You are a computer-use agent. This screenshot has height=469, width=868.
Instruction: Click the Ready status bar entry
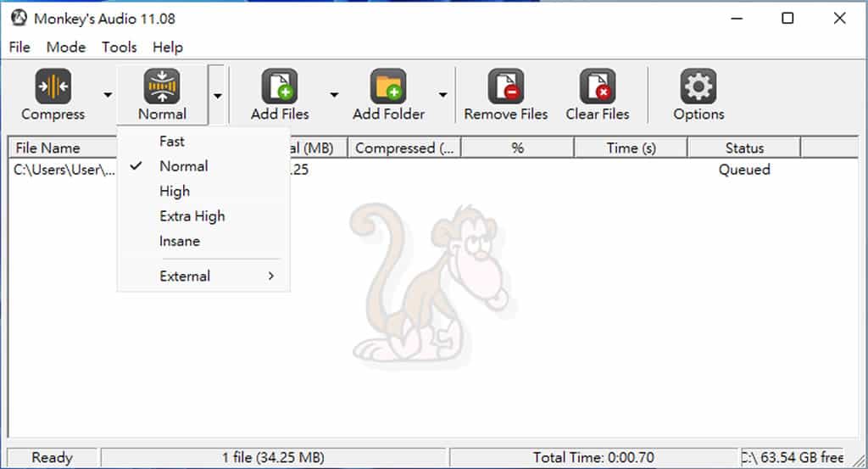pos(52,457)
